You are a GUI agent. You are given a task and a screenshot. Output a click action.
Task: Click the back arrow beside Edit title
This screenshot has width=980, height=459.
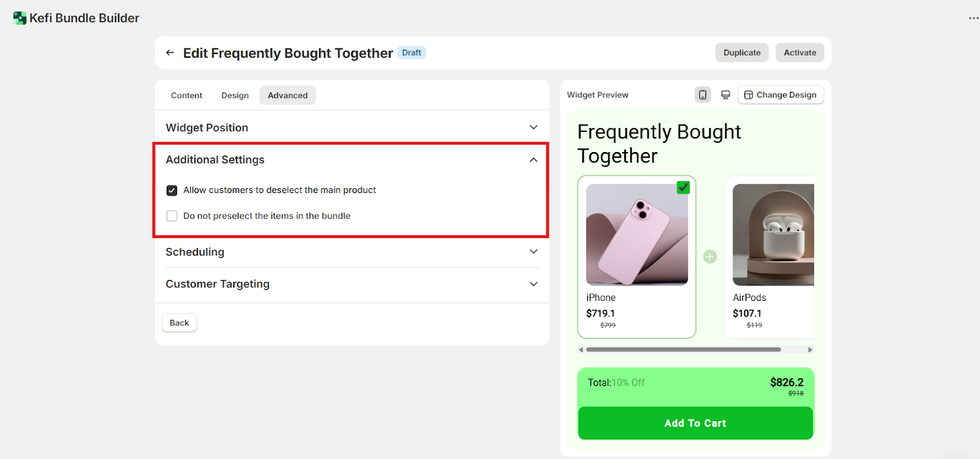point(170,53)
